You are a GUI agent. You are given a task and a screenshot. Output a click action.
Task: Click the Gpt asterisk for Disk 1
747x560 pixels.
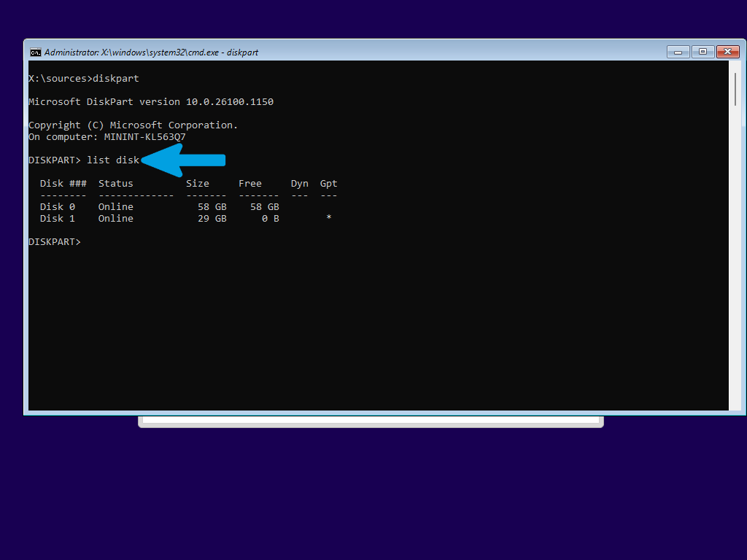coord(329,217)
